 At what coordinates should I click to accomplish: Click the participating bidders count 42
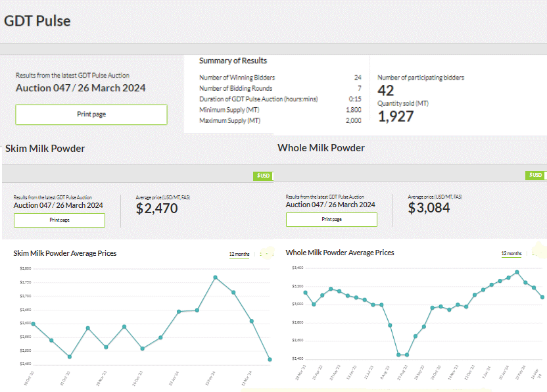[386, 91]
